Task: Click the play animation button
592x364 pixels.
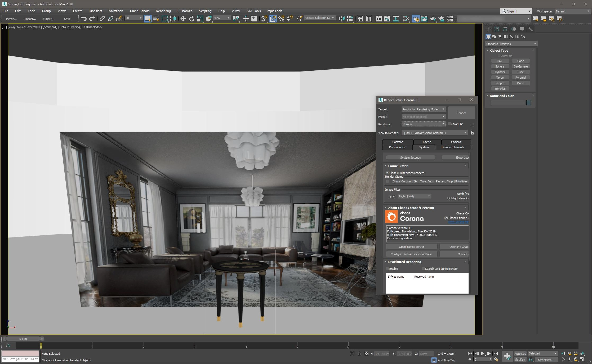Action: 483,353
